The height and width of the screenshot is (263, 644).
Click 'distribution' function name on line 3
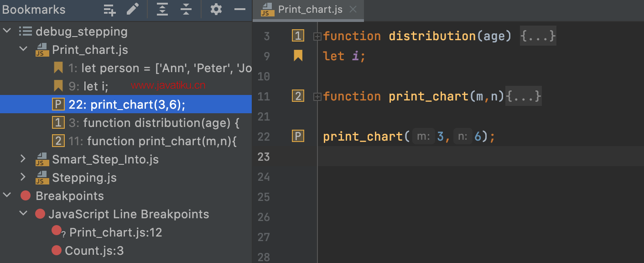432,36
